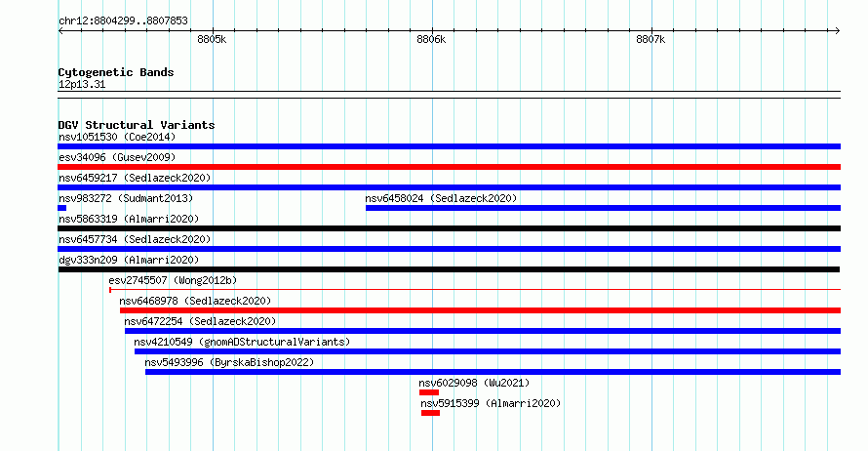The width and height of the screenshot is (868, 451).
Task: Open nsv983272 (Sudmant2013) label
Action: click(x=126, y=198)
